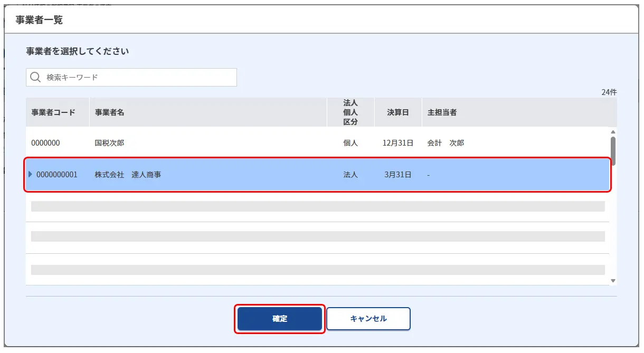Click the magnifying glass search icon
The height and width of the screenshot is (353, 644).
(35, 78)
